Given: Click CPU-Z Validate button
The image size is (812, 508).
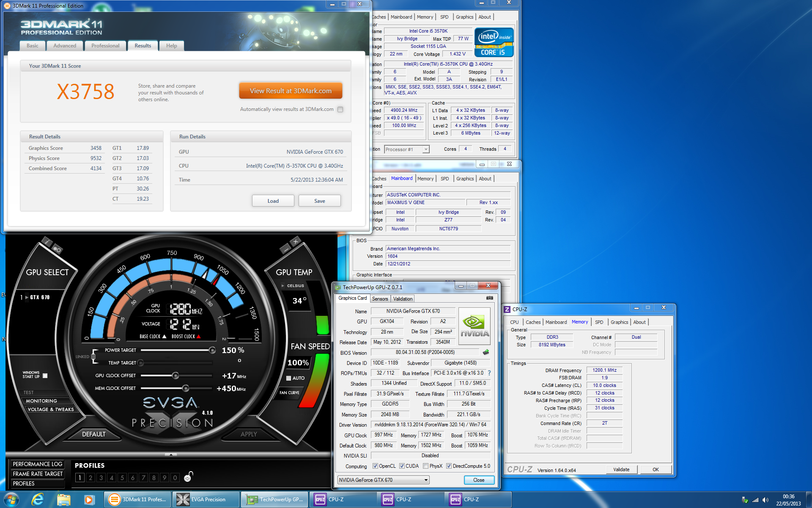Looking at the screenshot, I should (621, 469).
